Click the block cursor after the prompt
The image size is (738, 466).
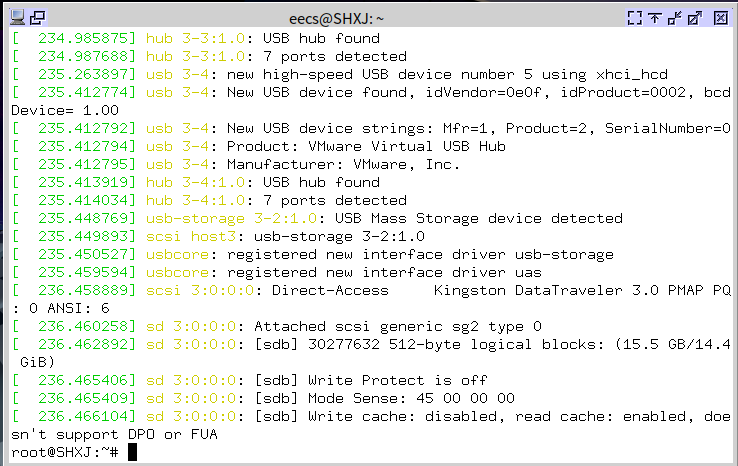pyautogui.click(x=132, y=453)
